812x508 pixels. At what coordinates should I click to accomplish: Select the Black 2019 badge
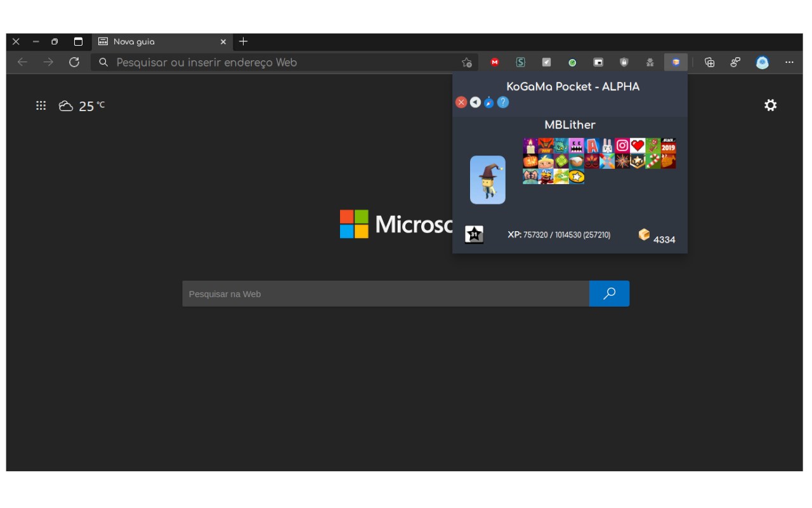coord(669,145)
